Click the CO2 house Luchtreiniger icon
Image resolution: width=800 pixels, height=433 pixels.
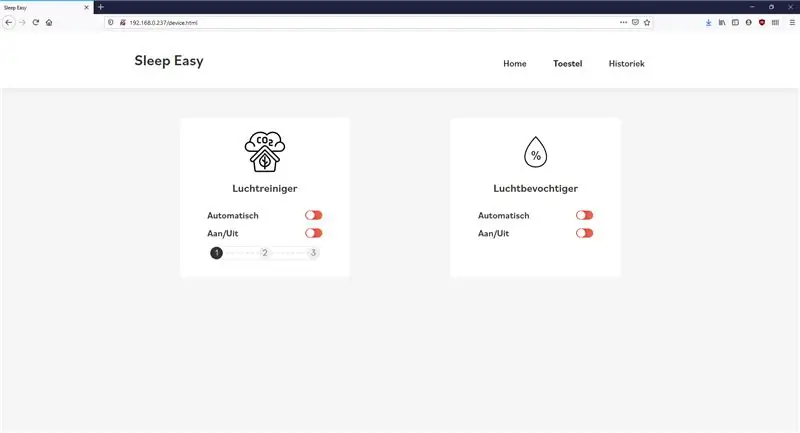(x=265, y=151)
